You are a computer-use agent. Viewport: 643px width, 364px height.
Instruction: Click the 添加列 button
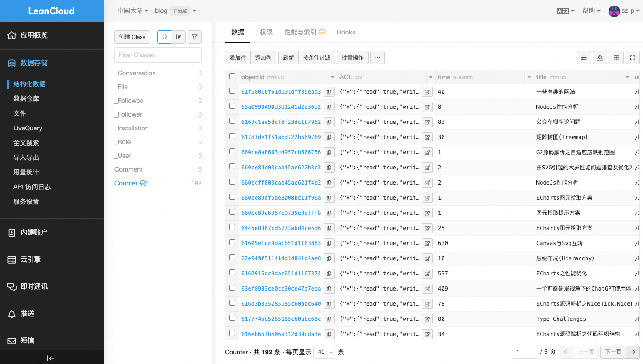263,57
